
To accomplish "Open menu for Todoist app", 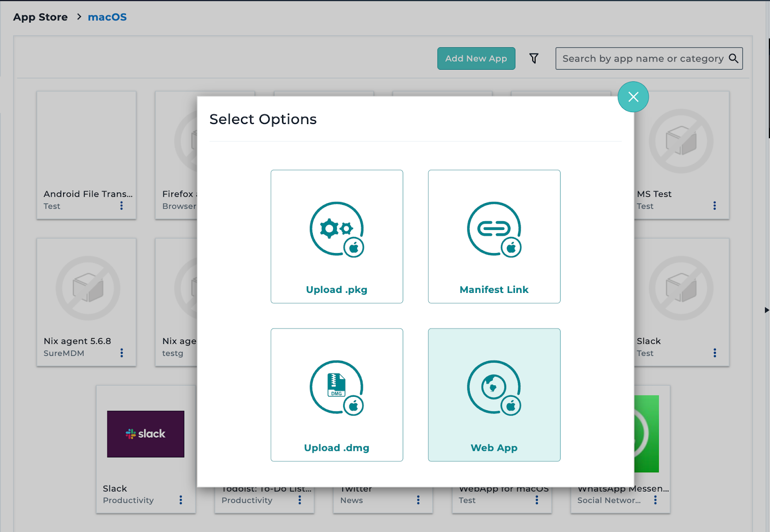I will click(x=300, y=500).
